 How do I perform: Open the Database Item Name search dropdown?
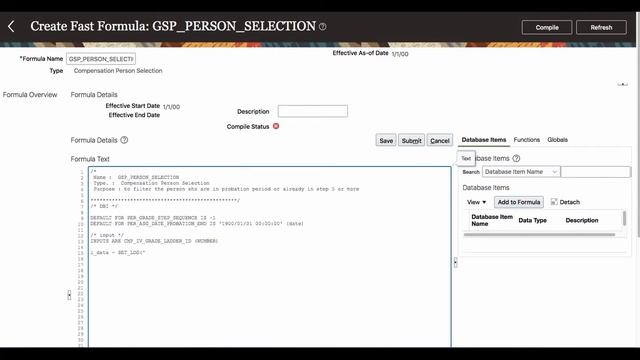point(521,172)
